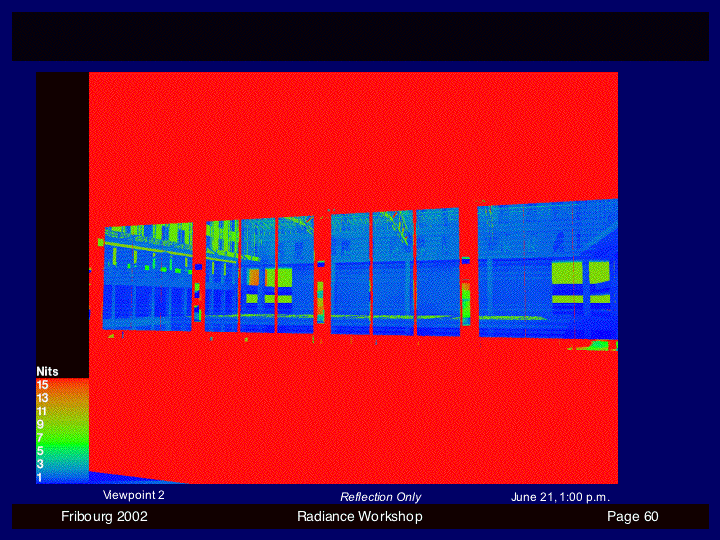Click yellow-green window in rightmost panel
The image size is (720, 540).
567,272
